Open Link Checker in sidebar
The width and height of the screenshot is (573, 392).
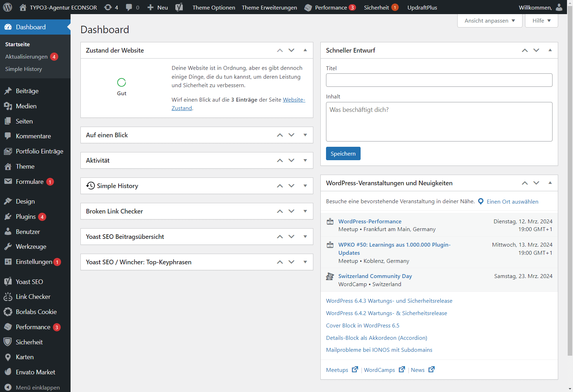tap(33, 297)
